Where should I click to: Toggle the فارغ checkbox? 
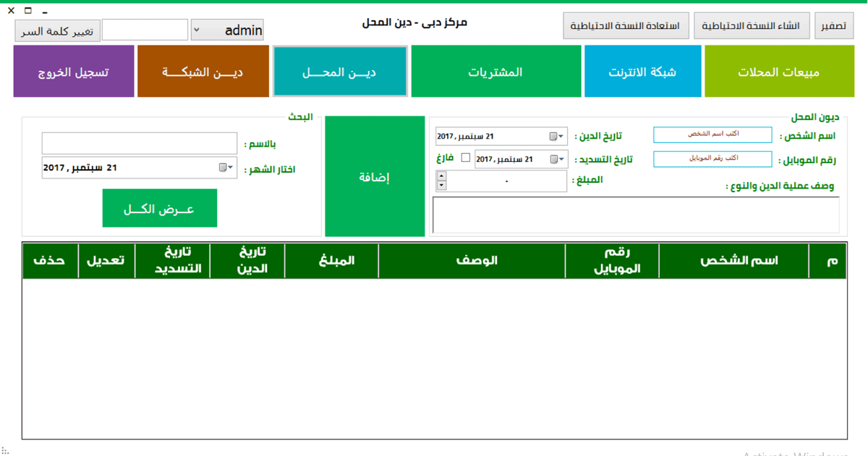(x=466, y=158)
